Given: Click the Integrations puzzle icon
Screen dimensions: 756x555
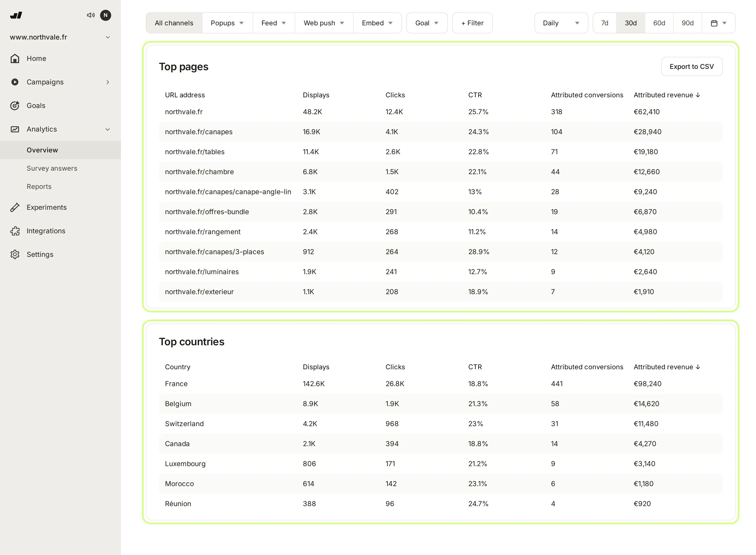Looking at the screenshot, I should (x=15, y=231).
